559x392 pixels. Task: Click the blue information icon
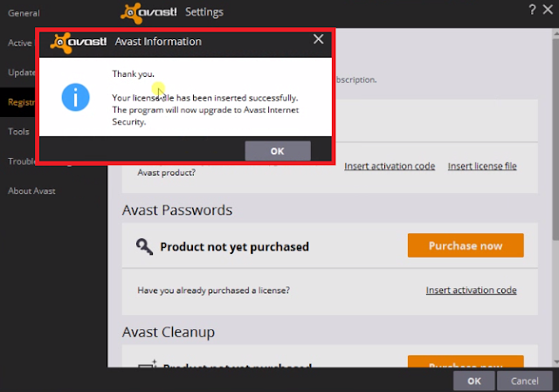75,97
